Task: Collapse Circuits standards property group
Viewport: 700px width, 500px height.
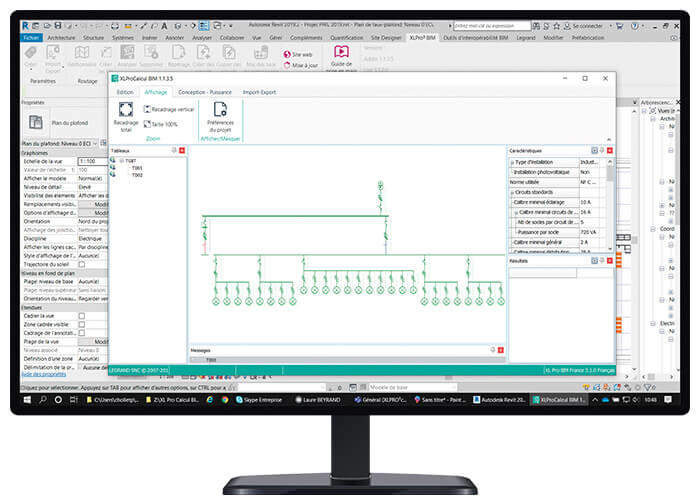Action: click(512, 192)
